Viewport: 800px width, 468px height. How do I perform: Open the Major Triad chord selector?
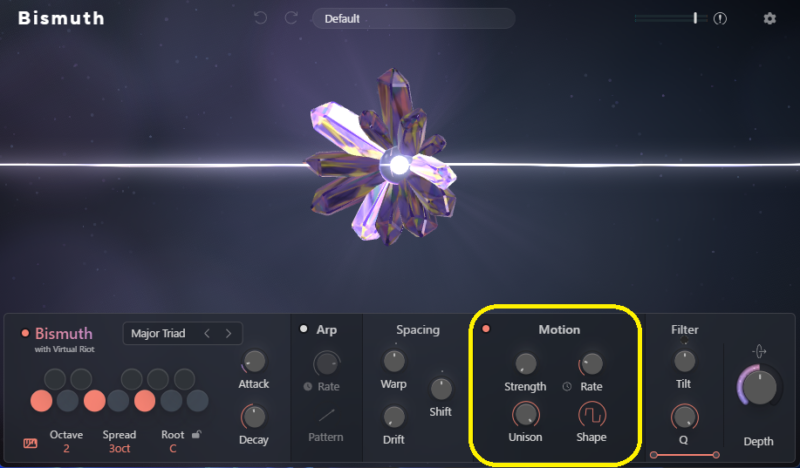158,333
